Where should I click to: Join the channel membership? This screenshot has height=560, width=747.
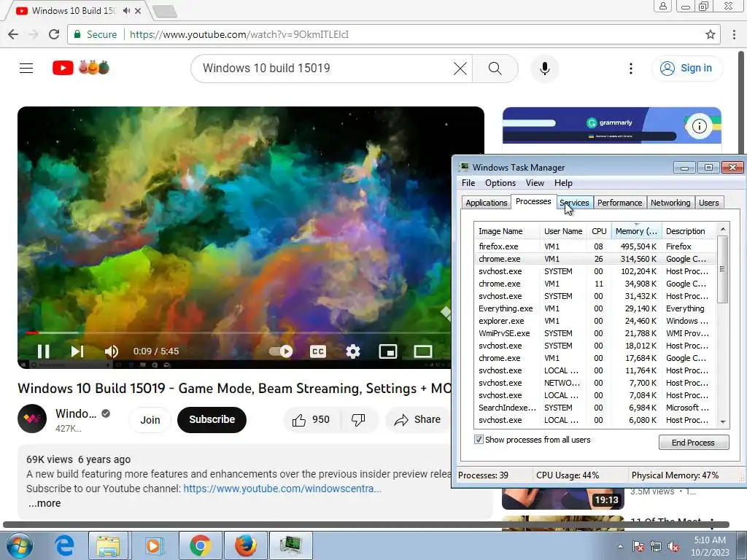point(150,420)
